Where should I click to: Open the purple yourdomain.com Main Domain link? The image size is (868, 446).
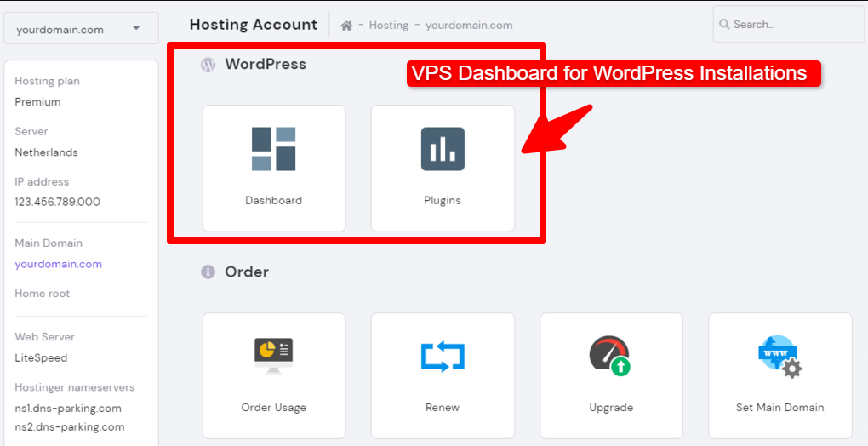59,264
